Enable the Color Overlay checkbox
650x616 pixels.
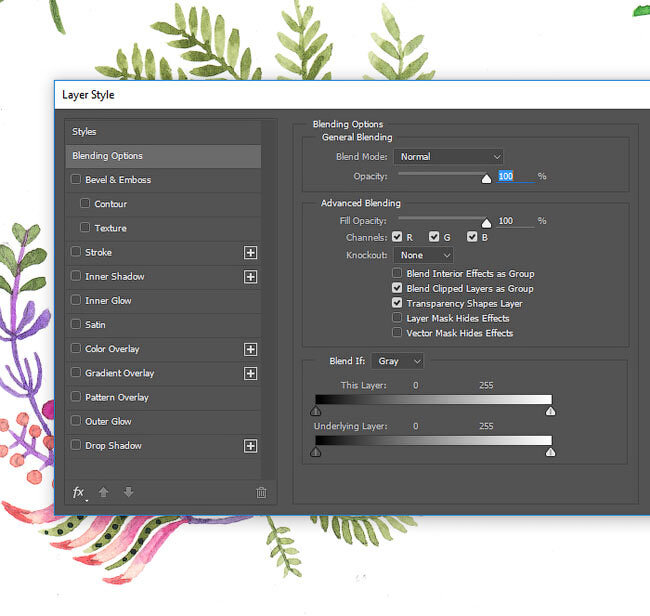(76, 348)
